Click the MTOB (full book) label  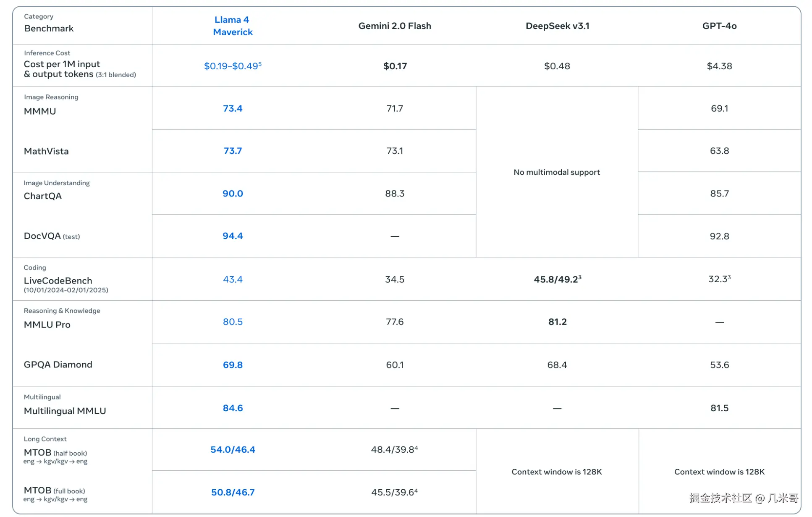(54, 491)
